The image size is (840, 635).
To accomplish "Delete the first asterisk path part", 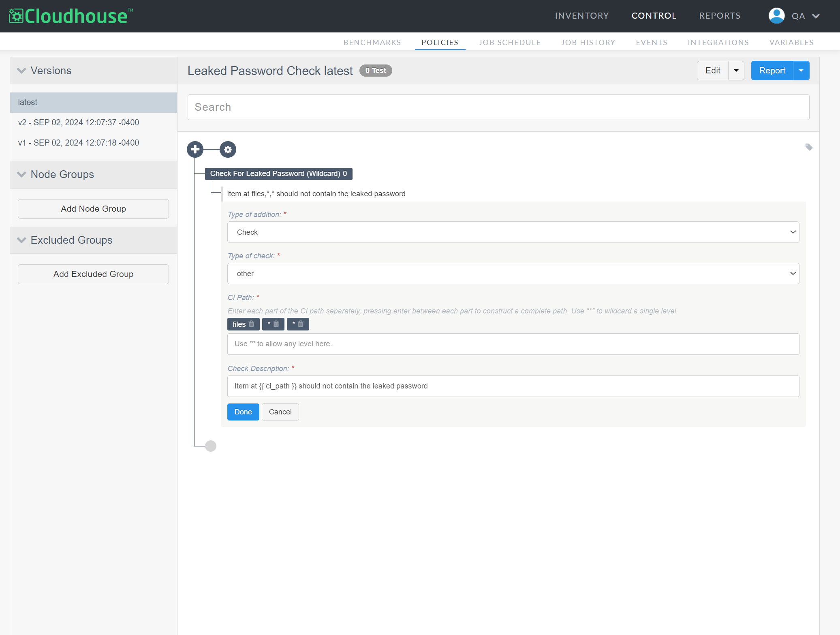I will [x=276, y=324].
